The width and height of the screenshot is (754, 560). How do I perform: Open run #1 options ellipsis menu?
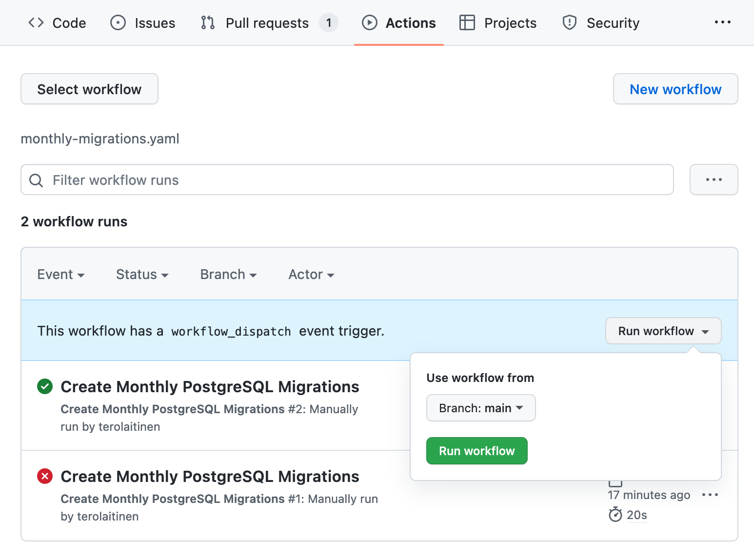[710, 495]
